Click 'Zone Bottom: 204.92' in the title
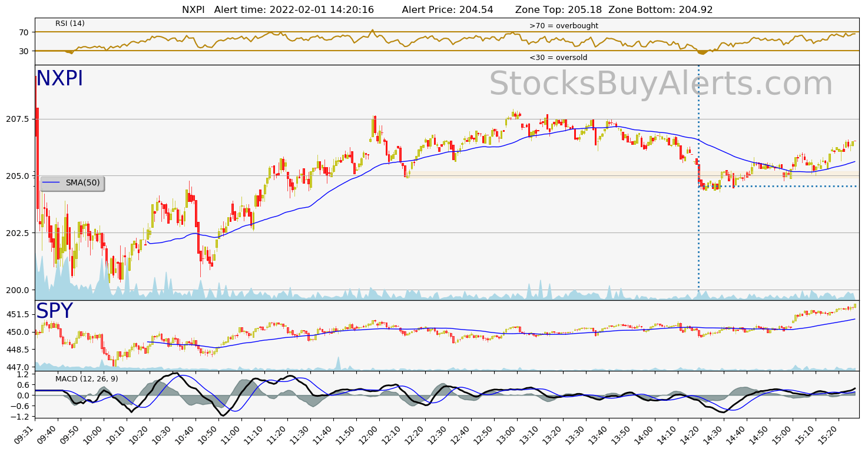 [x=661, y=9]
